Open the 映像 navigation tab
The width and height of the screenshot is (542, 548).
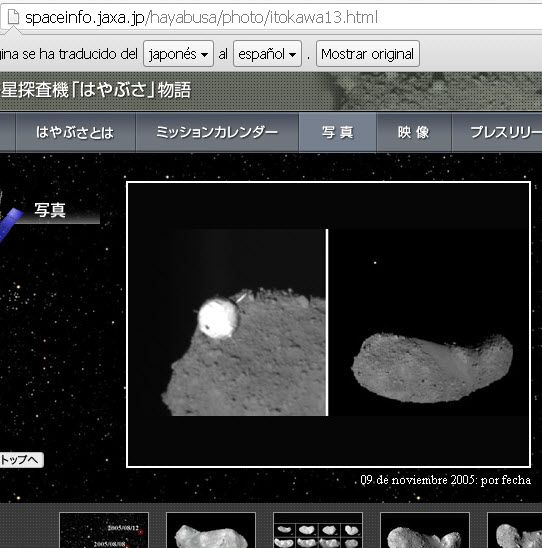pos(414,132)
